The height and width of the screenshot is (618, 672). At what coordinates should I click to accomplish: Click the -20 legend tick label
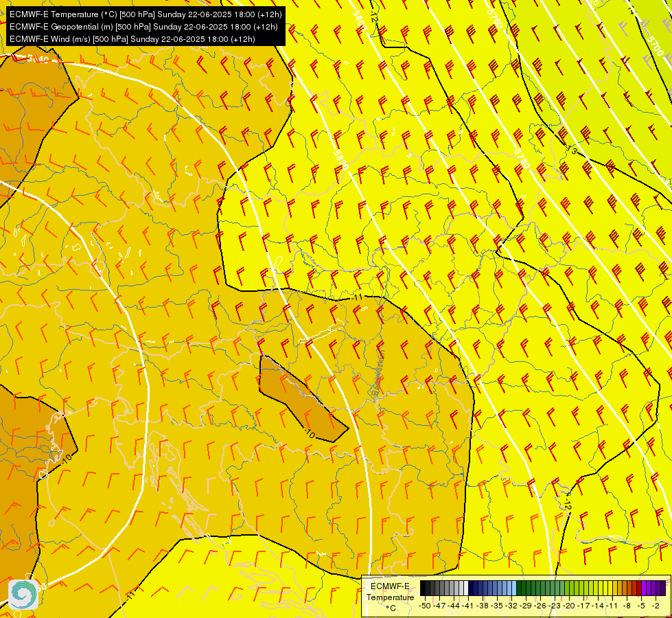tap(569, 606)
